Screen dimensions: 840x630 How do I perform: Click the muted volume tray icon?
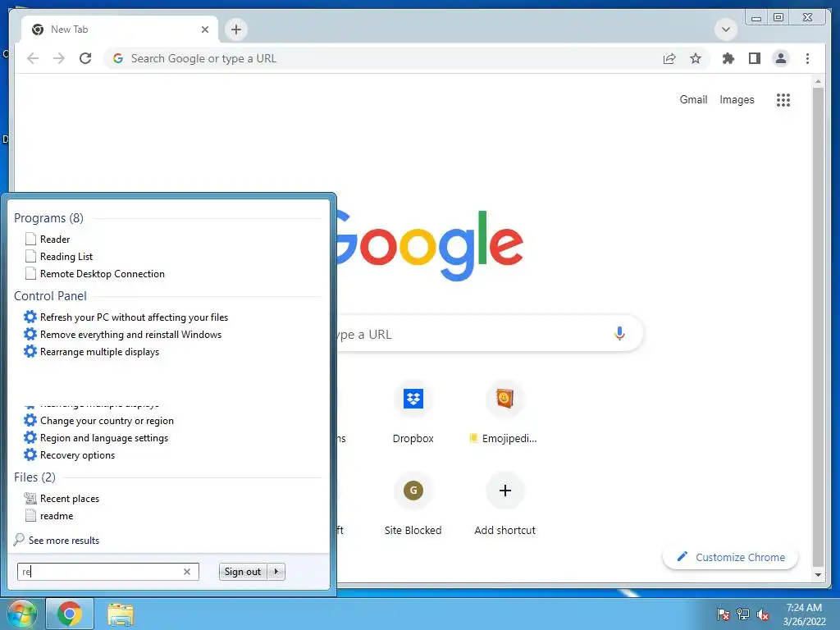pyautogui.click(x=763, y=614)
